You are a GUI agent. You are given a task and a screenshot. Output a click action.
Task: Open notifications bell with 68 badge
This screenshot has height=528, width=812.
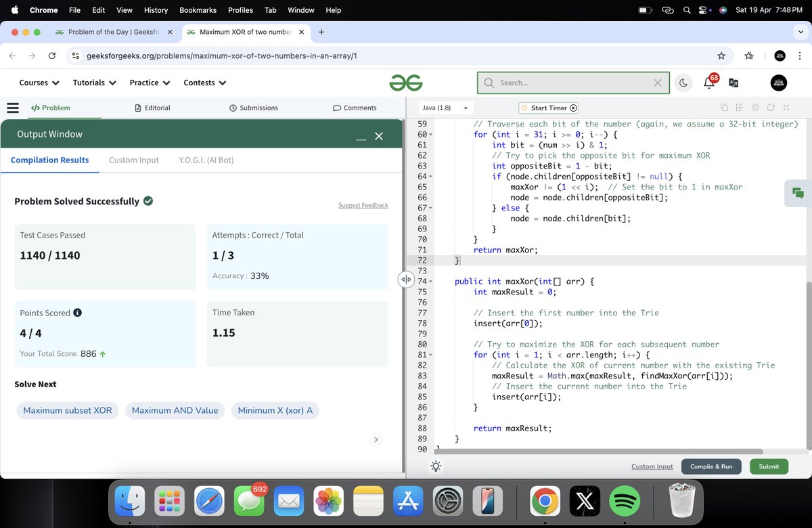point(710,82)
